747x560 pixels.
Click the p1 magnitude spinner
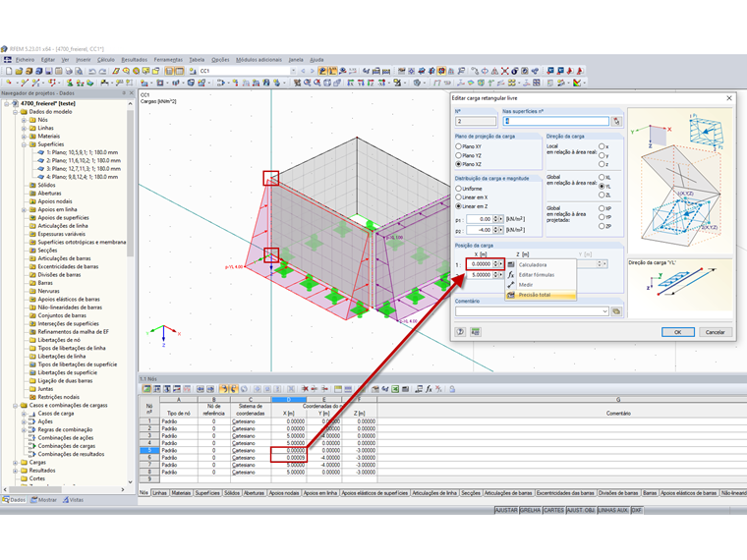[x=496, y=219]
